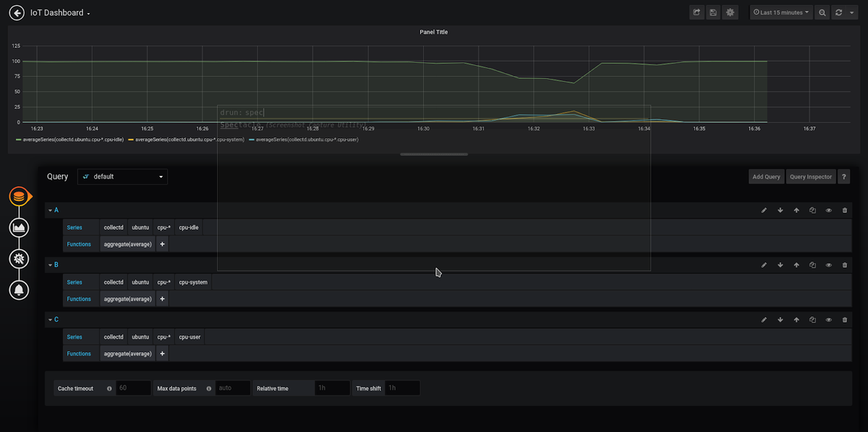Open color picker for cpu-idle legend swatch
Viewport: 868px width, 432px height.
click(x=18, y=140)
